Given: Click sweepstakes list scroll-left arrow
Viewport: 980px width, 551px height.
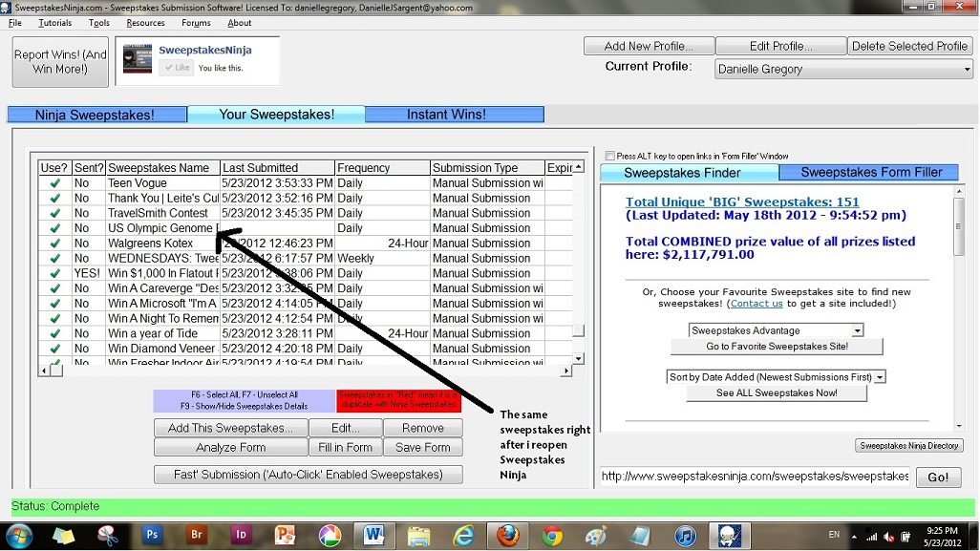Looking at the screenshot, I should click(x=43, y=371).
